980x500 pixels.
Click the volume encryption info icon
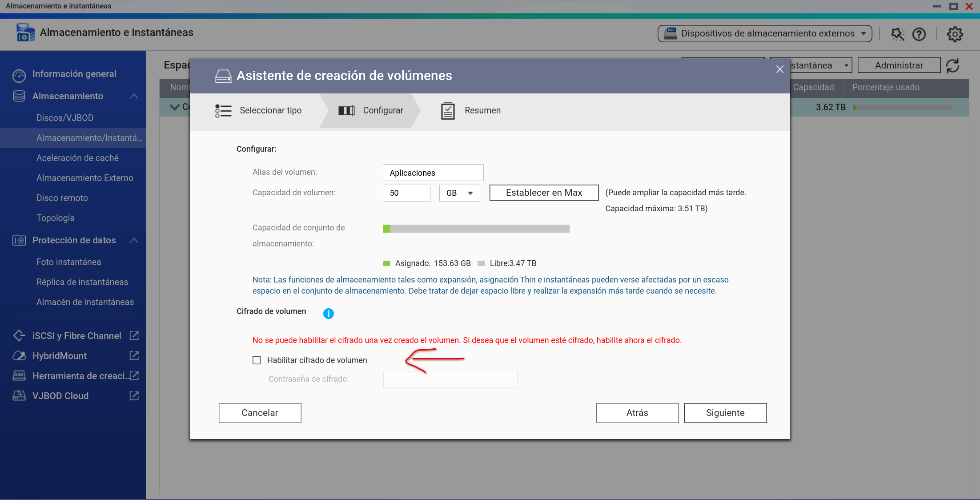[x=328, y=314]
